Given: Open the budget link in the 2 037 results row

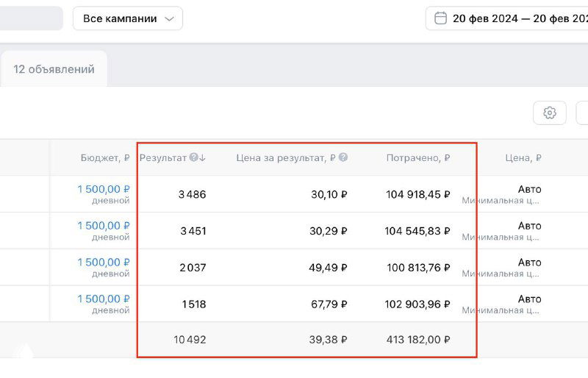Looking at the screenshot, I should (x=104, y=263).
